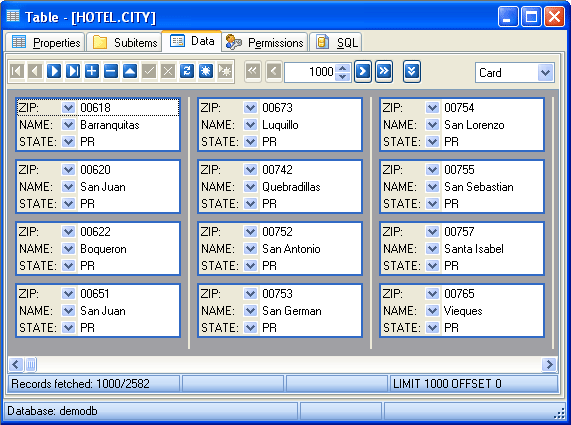The width and height of the screenshot is (571, 425).
Task: Click the save bookmark star icon
Action: coord(206,71)
